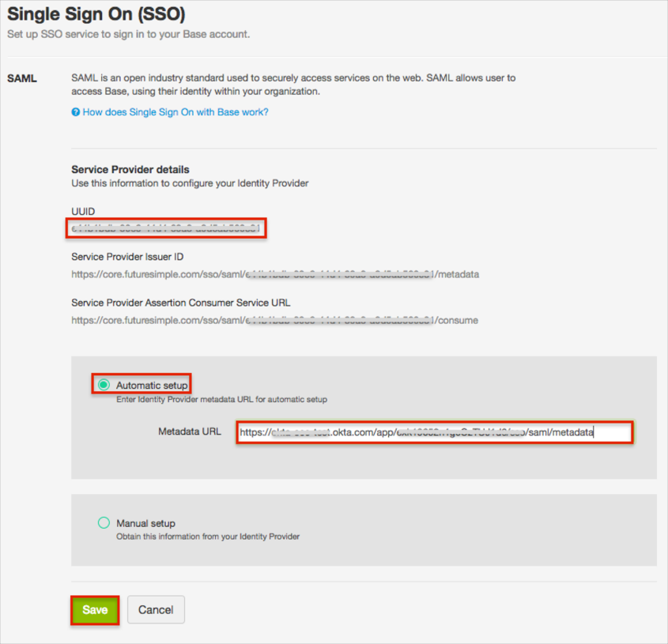This screenshot has height=644, width=668.
Task: Click 'Obtain this information from your Identity Provider' text
Action: pos(208,537)
